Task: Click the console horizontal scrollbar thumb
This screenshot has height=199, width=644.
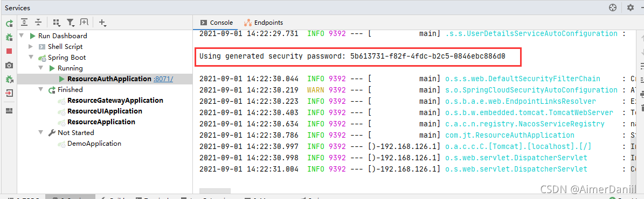Action: (215, 191)
